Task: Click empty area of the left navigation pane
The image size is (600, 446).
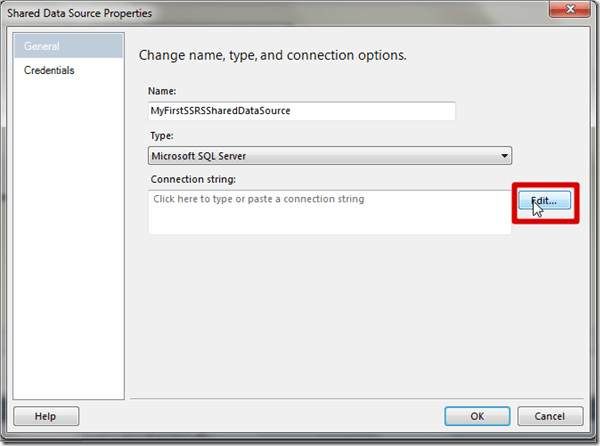Action: coord(68,250)
